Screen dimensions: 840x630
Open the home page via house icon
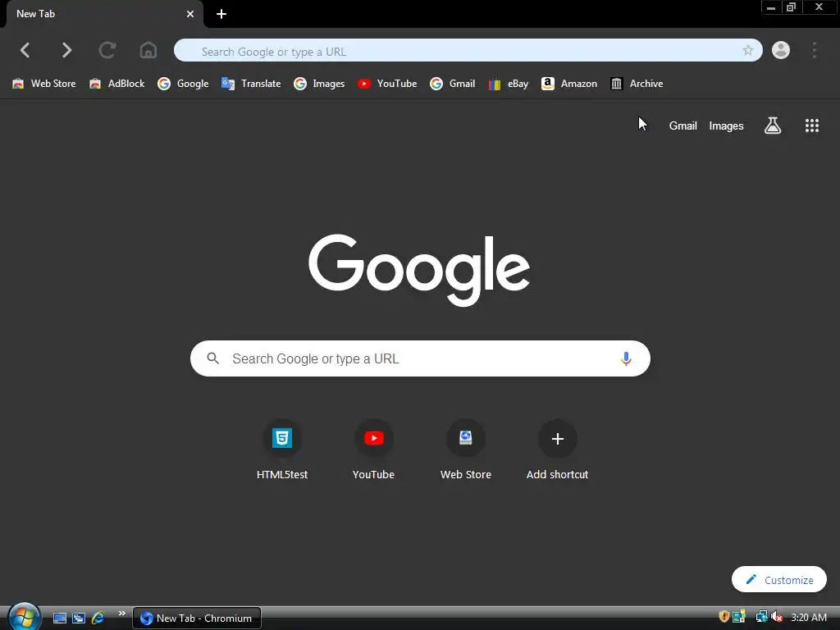coord(148,50)
